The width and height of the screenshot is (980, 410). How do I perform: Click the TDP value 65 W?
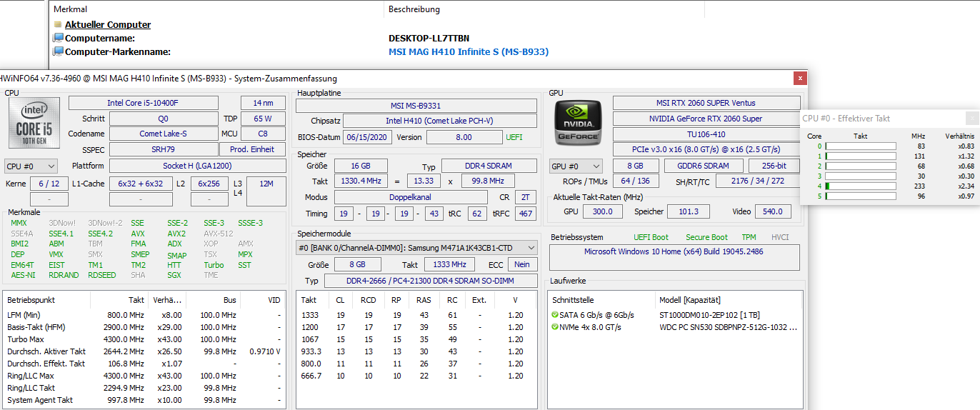(x=263, y=119)
